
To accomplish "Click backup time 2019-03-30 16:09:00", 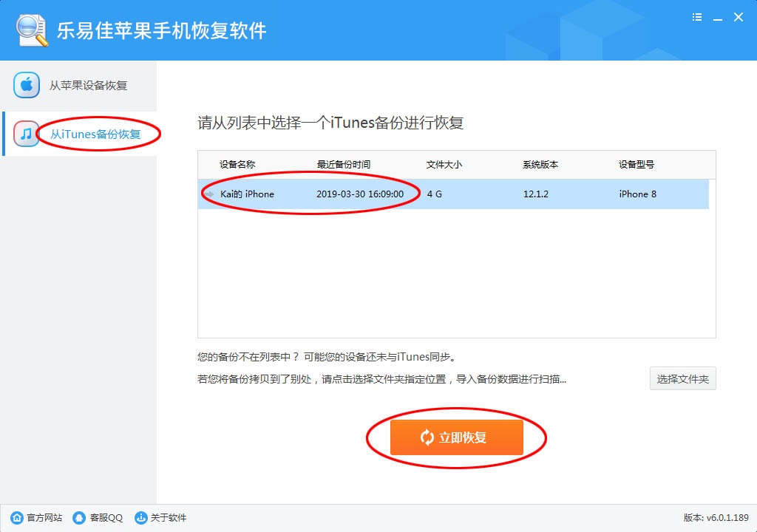I will pyautogui.click(x=360, y=194).
